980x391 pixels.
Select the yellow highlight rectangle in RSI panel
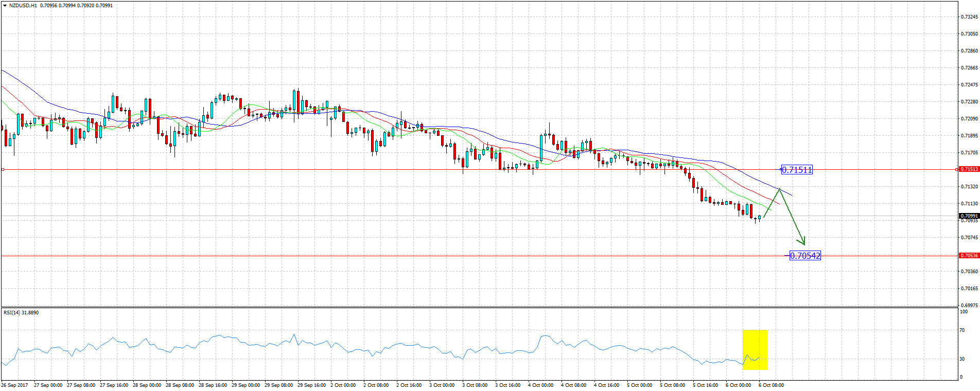click(755, 350)
